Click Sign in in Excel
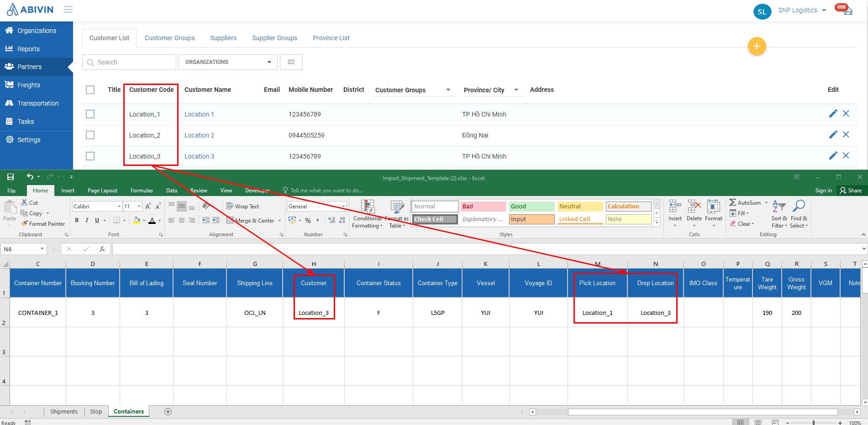This screenshot has width=868, height=425. 823,191
